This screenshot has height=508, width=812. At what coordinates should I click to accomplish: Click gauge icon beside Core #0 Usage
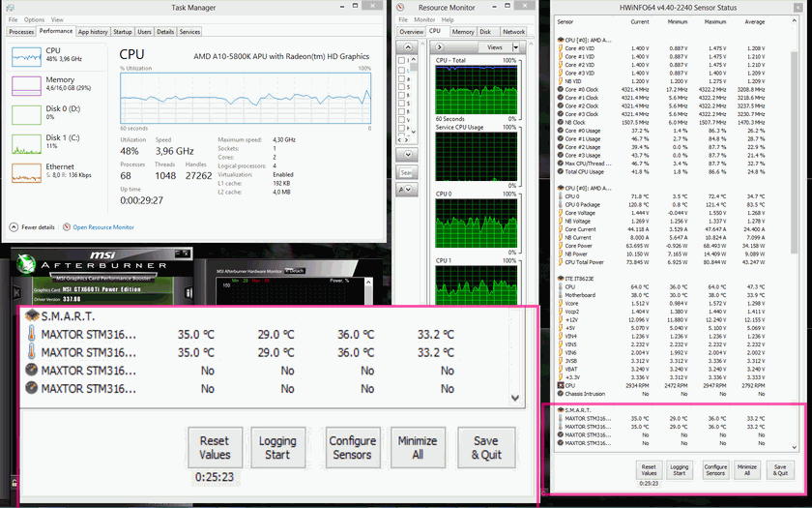(x=561, y=131)
